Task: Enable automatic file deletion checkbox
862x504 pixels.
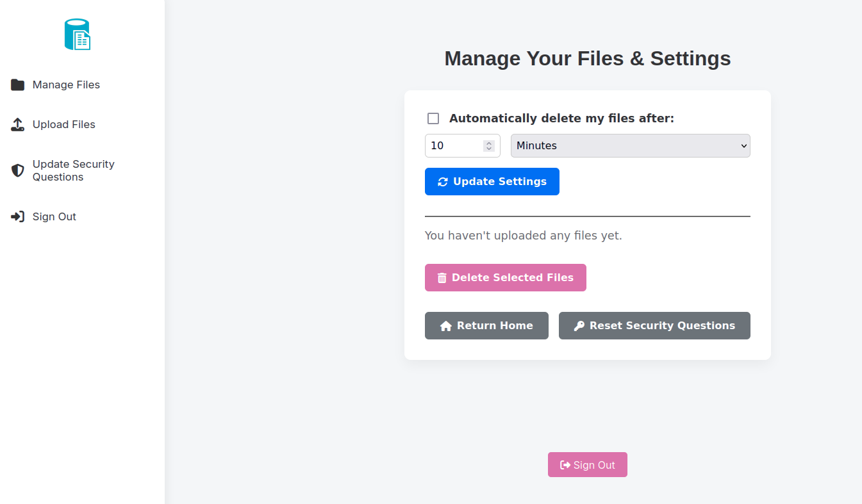Action: [433, 118]
